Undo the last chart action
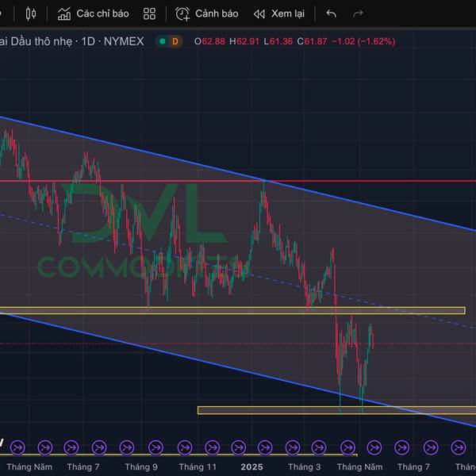This screenshot has height=476, width=476. click(x=331, y=14)
